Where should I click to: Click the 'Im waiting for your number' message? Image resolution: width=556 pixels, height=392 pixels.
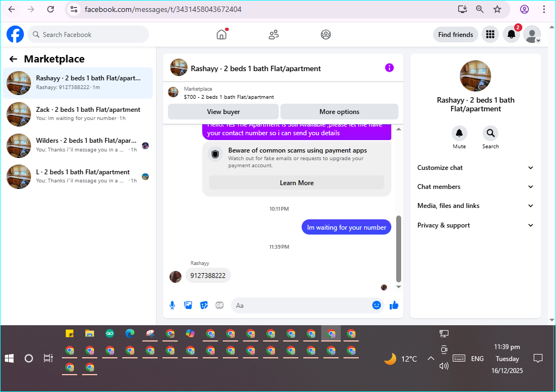click(346, 227)
